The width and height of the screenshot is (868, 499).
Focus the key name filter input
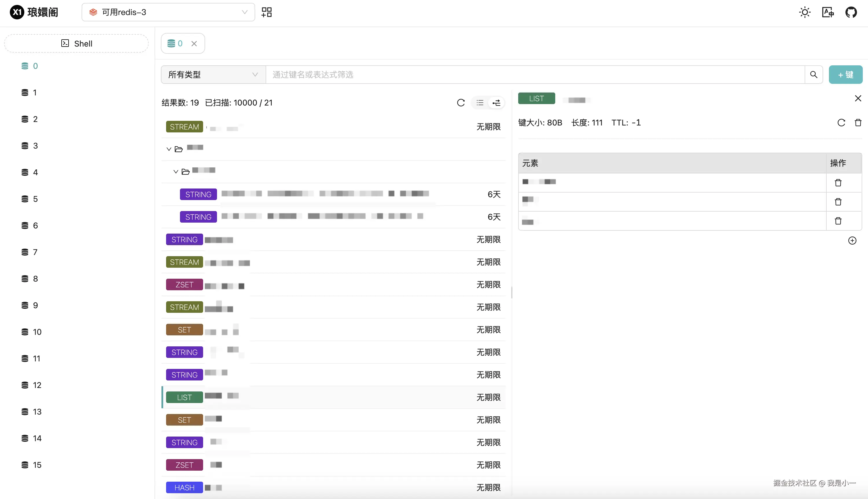535,75
